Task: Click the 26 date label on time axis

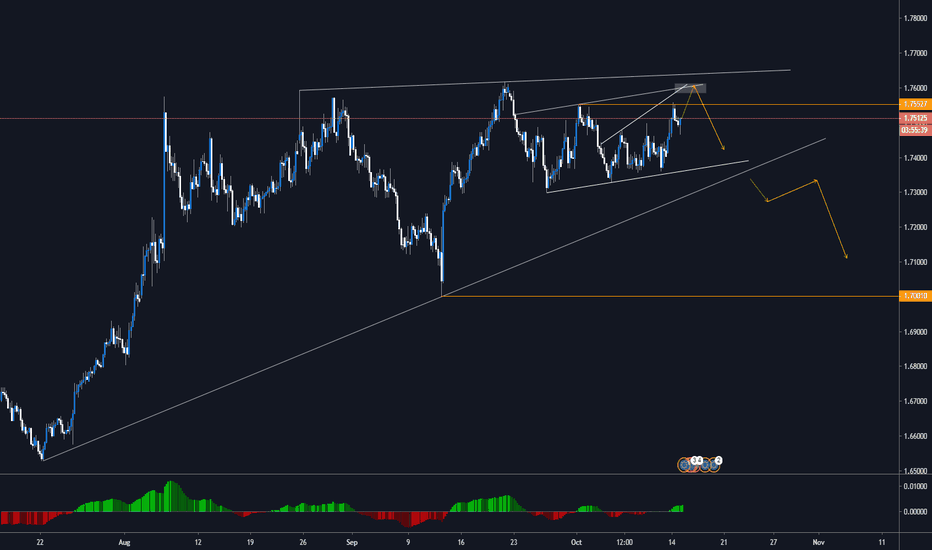Action: pyautogui.click(x=303, y=542)
